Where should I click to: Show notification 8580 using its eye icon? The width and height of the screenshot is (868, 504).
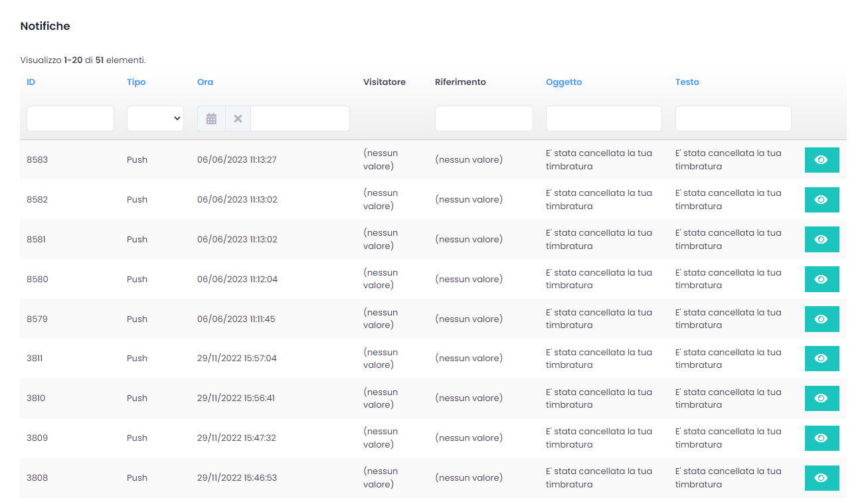(x=822, y=279)
